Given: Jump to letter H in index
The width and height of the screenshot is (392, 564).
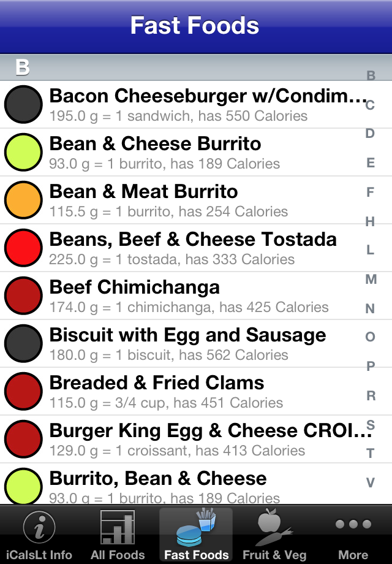Looking at the screenshot, I should (371, 222).
